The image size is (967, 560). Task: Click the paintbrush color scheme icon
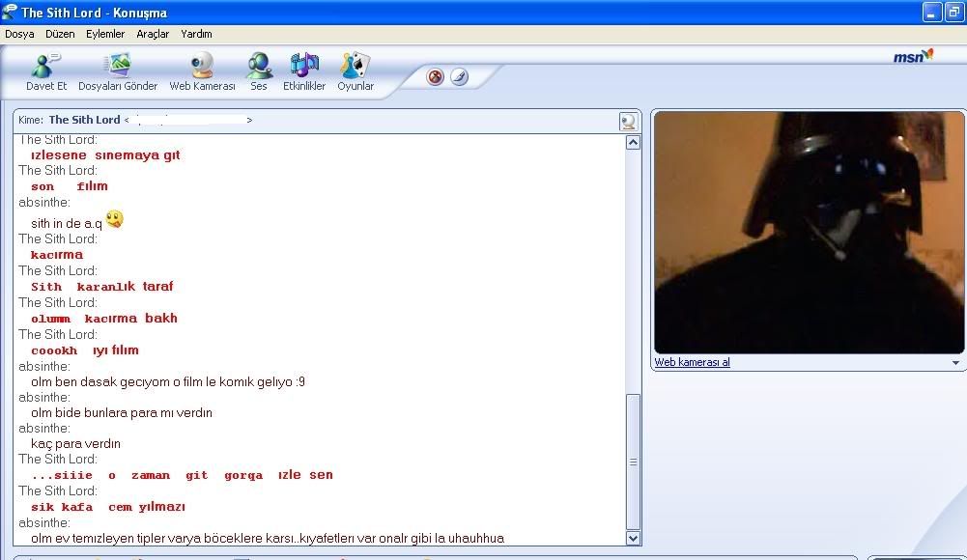click(459, 77)
